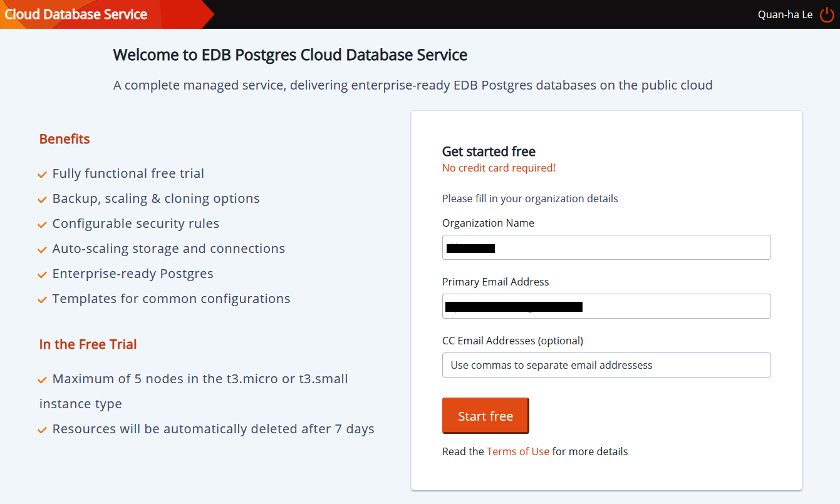The height and width of the screenshot is (504, 840).
Task: Click checkmark beside Auto-scaling storage and connections
Action: 43,250
